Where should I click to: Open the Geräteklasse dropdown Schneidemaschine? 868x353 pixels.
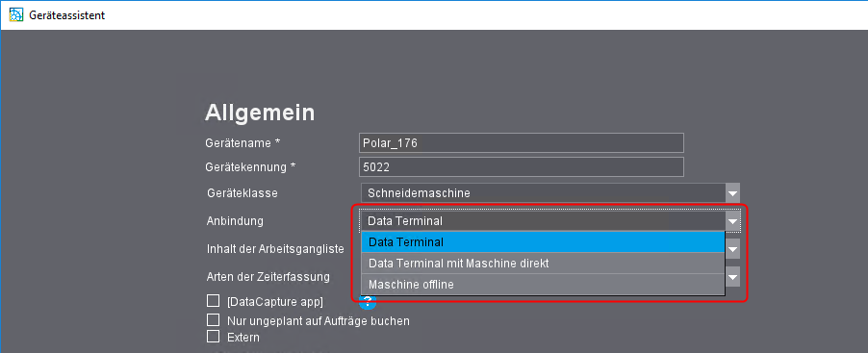tap(550, 193)
